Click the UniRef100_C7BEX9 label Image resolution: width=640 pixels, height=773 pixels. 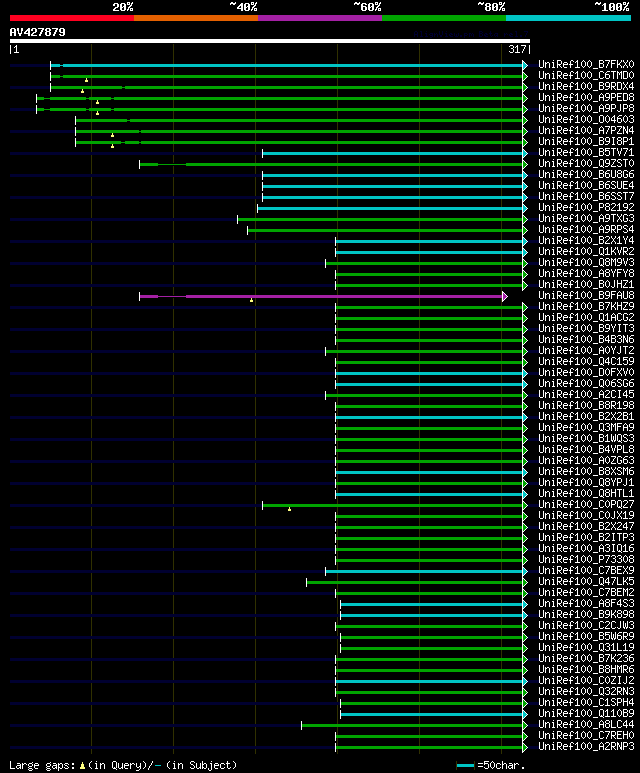tap(586, 570)
